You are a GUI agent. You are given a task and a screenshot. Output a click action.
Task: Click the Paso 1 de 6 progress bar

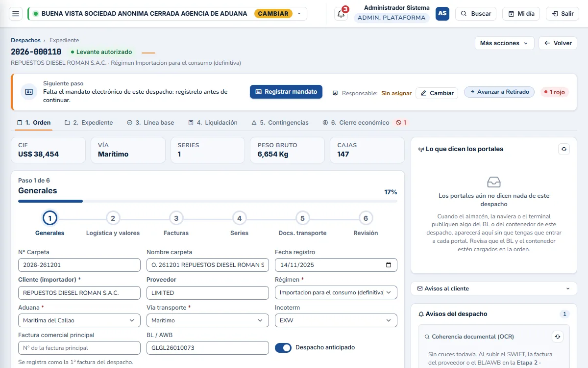208,201
